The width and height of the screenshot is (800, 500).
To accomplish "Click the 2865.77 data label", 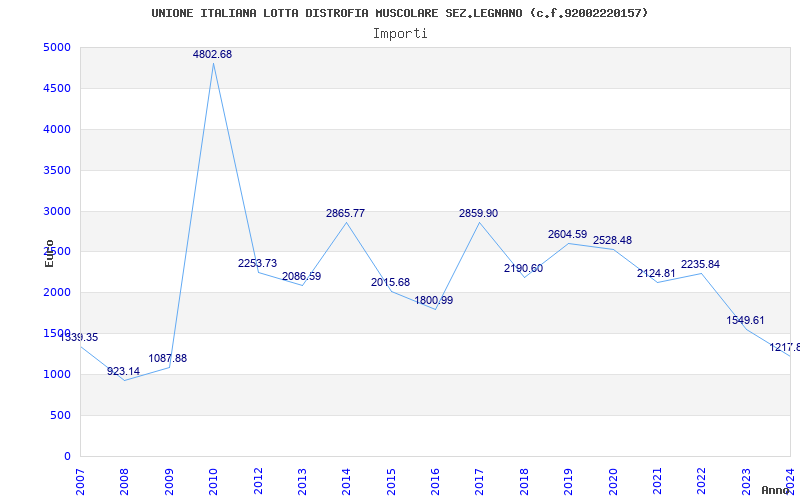I will coord(345,213).
